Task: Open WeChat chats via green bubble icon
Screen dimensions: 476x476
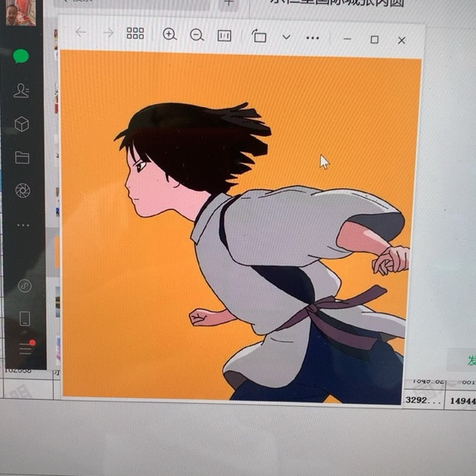Action: coord(22,56)
